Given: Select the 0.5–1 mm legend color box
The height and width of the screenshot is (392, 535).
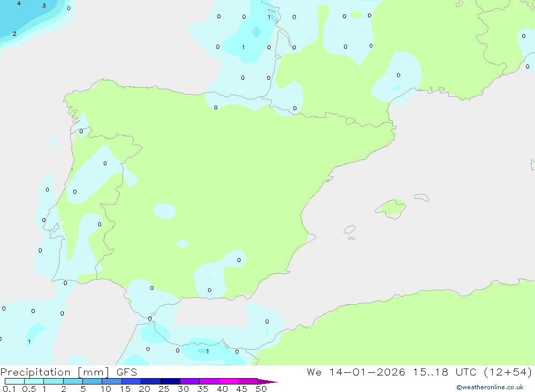Looking at the screenshot, I should [34, 381].
